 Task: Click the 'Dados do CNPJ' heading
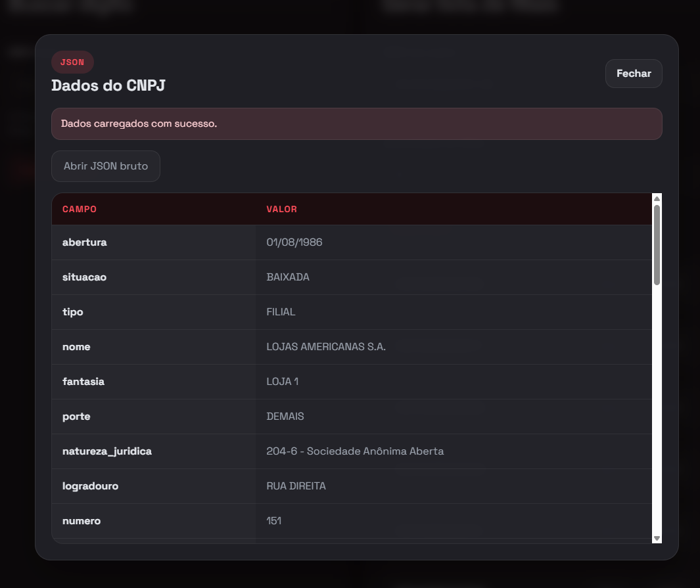coord(108,85)
